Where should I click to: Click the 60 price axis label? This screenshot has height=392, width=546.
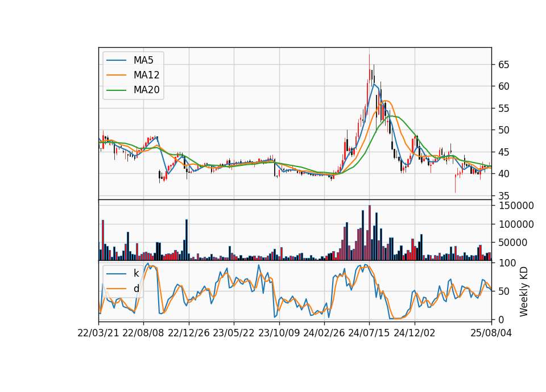(504, 86)
